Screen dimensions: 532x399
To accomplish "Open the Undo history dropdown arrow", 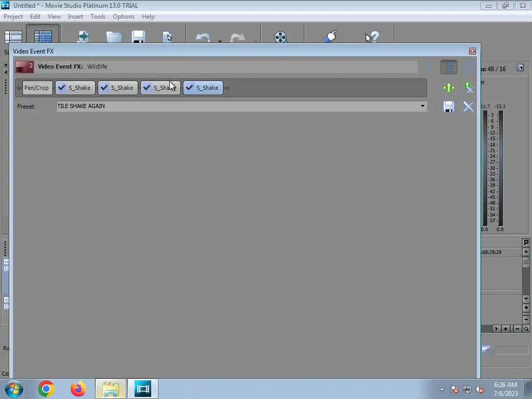I will 220,41.
